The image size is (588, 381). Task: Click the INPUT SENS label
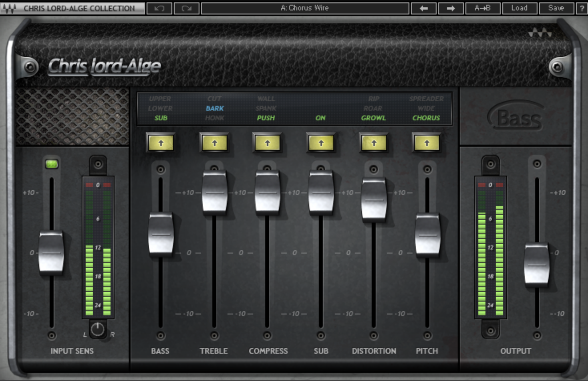[72, 351]
